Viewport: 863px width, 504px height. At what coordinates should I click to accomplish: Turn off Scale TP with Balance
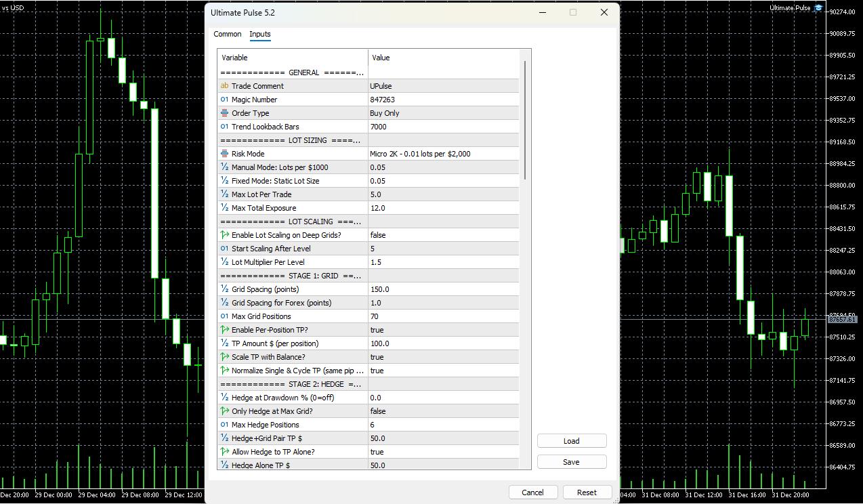pyautogui.click(x=444, y=357)
